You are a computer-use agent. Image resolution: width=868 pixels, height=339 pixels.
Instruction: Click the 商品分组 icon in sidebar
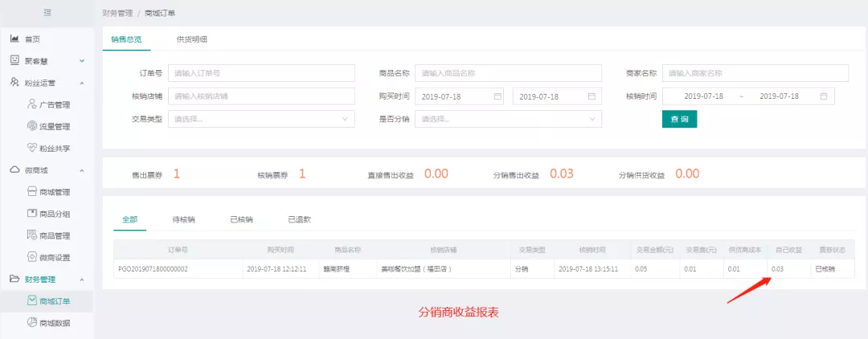(32, 214)
